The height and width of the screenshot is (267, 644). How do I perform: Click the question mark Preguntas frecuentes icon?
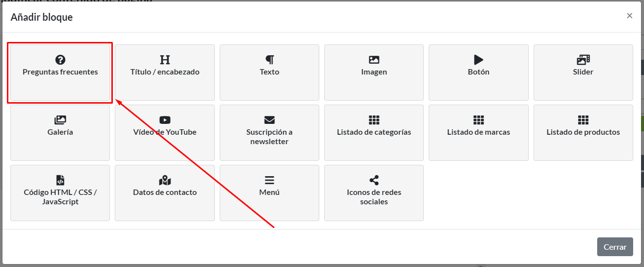pos(60,60)
